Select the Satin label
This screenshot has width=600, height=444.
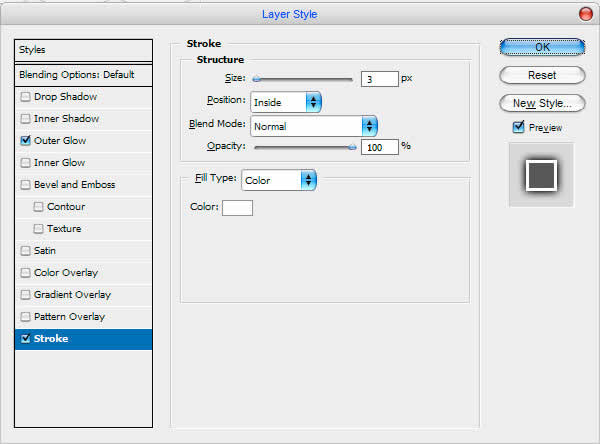click(x=45, y=251)
